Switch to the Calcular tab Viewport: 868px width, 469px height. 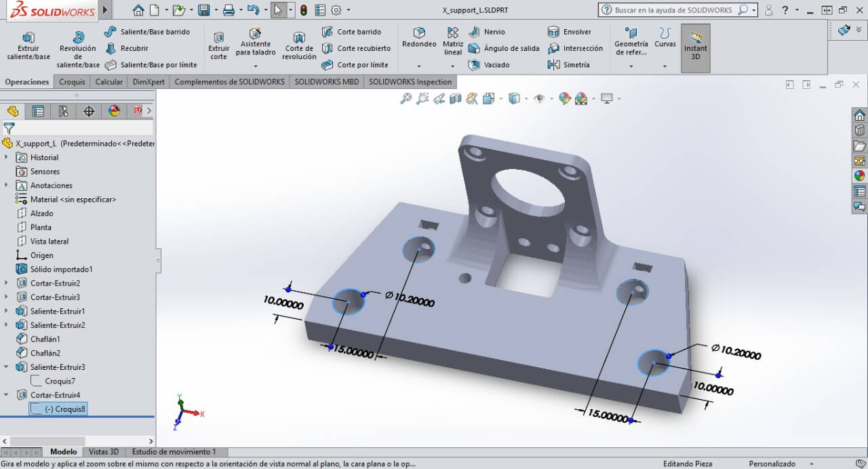(108, 81)
